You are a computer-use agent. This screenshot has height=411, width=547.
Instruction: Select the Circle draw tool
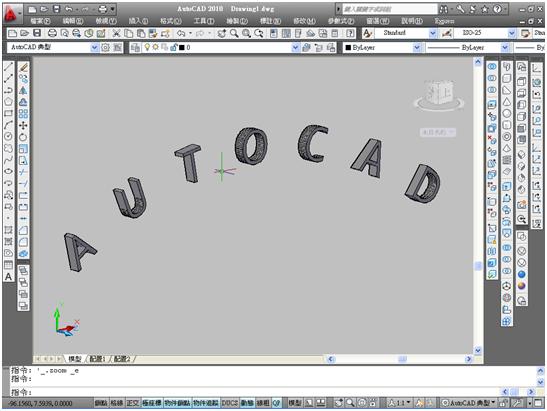tap(8, 136)
